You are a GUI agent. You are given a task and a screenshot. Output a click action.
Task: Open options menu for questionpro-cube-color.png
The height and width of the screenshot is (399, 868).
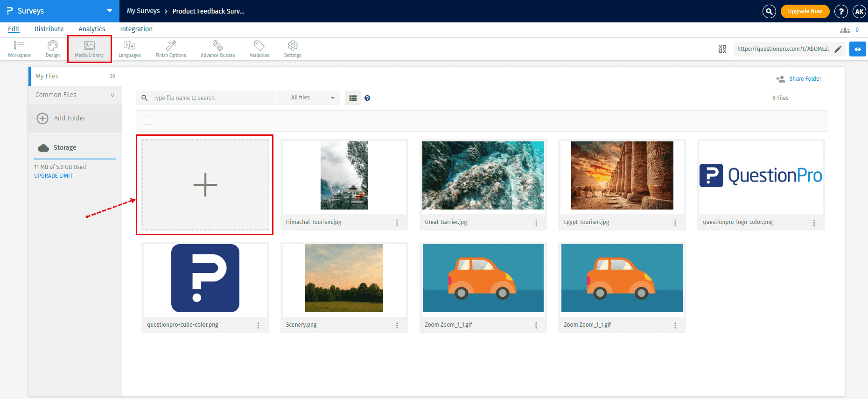[258, 325]
